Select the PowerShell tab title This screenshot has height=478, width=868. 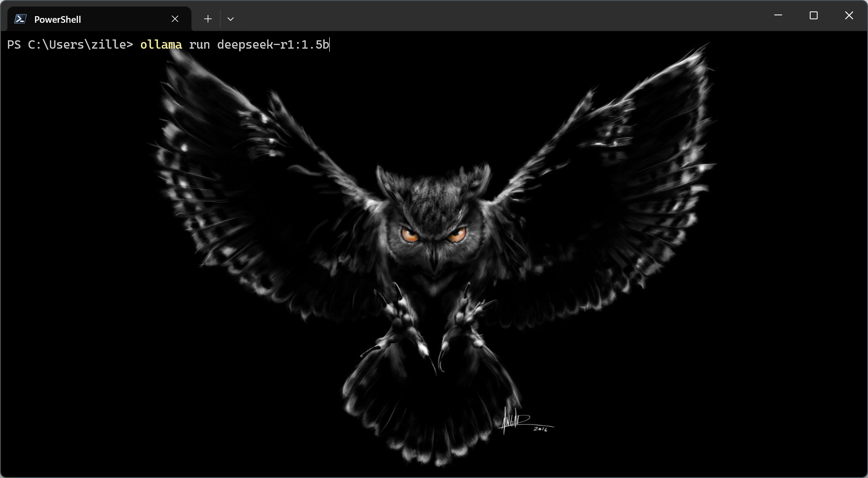[57, 19]
